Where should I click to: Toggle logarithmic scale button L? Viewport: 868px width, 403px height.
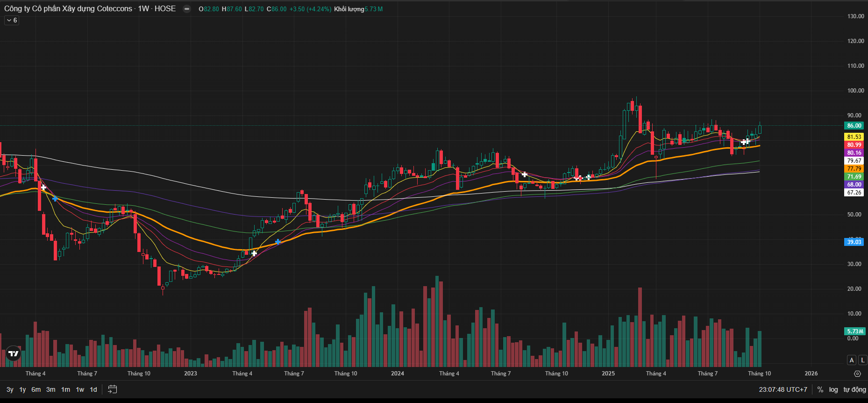pos(862,360)
